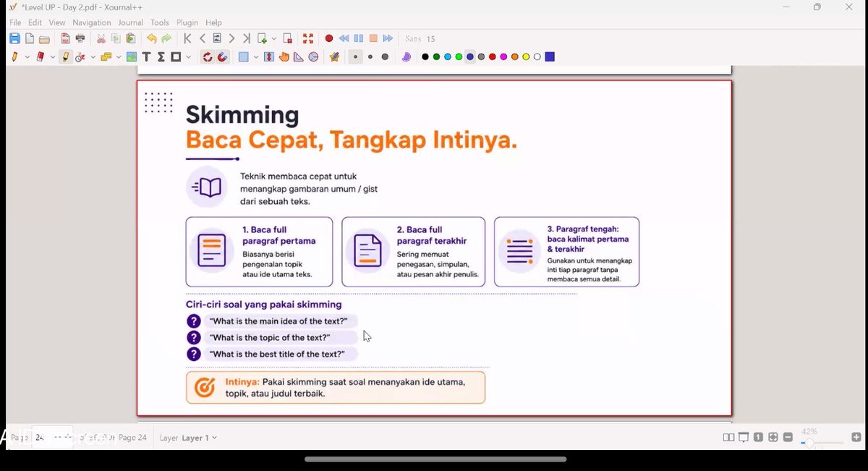Image resolution: width=868 pixels, height=471 pixels.
Task: Jump to the last page
Action: click(x=247, y=38)
